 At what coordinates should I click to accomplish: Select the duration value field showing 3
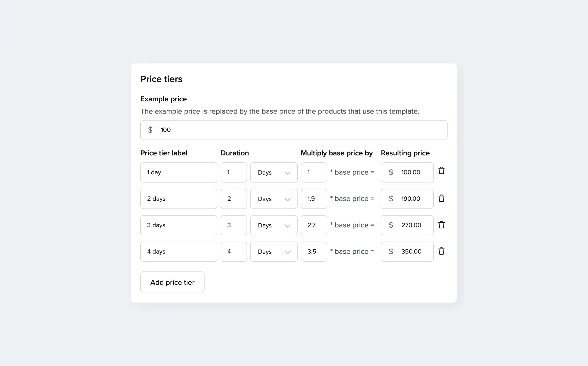pos(234,225)
